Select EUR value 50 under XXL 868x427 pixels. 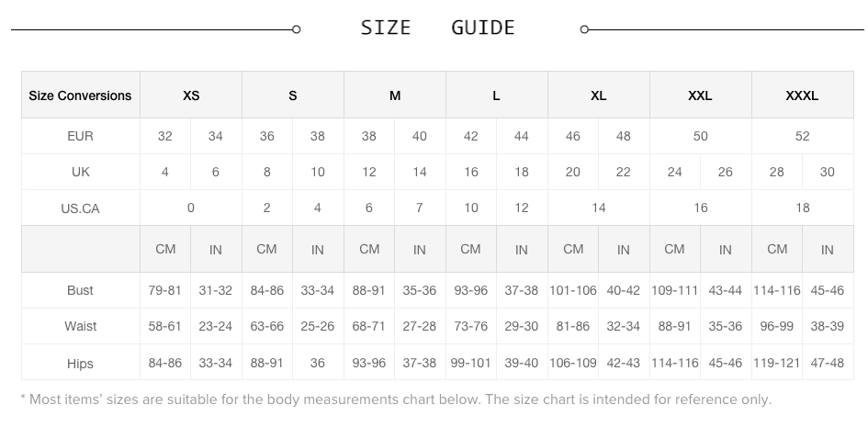(700, 136)
